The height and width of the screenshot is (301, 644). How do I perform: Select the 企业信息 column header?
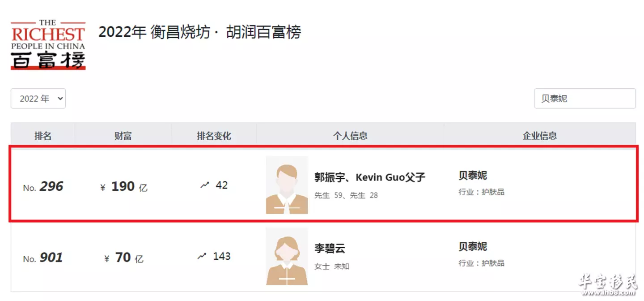pyautogui.click(x=540, y=136)
